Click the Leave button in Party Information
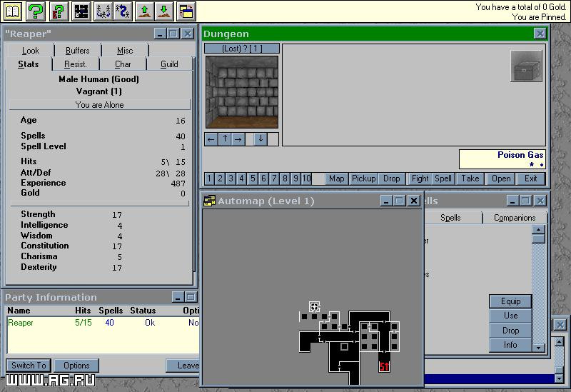Viewport: 571px width, 392px height. pyautogui.click(x=183, y=366)
